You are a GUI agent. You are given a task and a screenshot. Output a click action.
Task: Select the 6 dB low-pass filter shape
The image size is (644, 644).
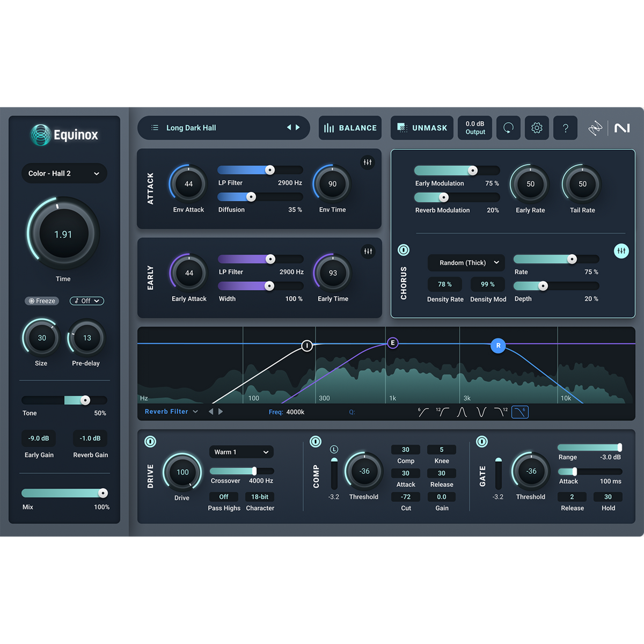coord(520,412)
